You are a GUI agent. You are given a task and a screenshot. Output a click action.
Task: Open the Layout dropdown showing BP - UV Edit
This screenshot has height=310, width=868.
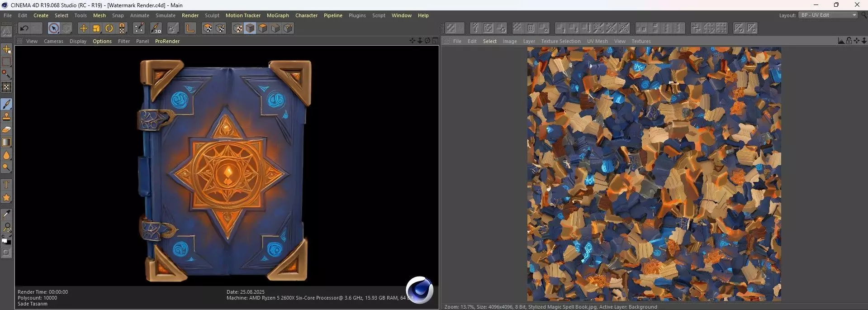tap(828, 15)
